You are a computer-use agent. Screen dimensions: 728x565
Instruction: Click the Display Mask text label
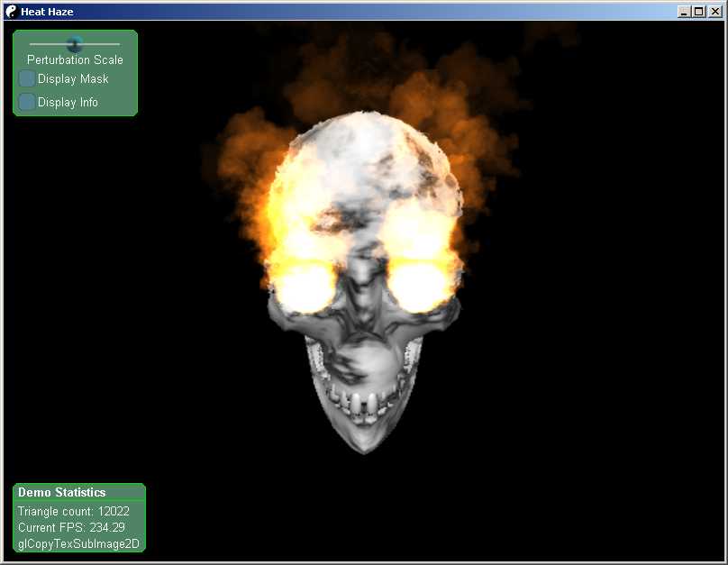pos(73,79)
